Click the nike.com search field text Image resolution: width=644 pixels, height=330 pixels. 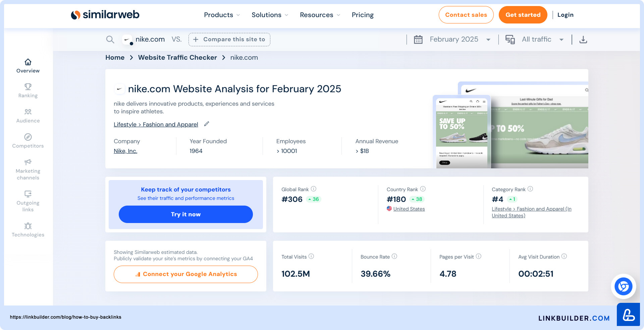coord(150,39)
